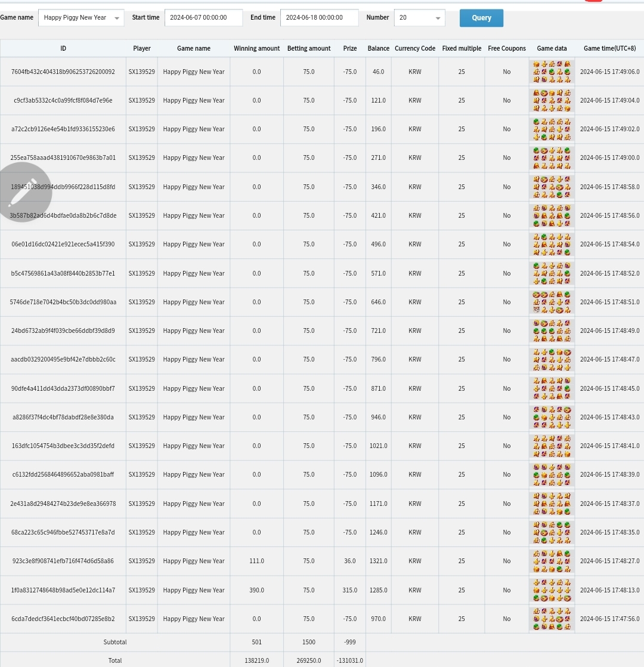Select ID 06e01d16dc02421e921ecec5a415f390

point(63,244)
